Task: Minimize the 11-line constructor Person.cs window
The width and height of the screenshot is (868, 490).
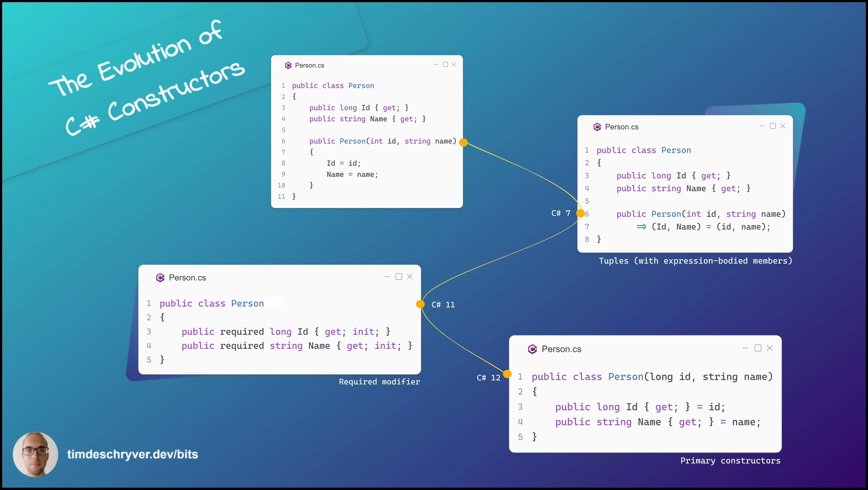Action: [436, 64]
